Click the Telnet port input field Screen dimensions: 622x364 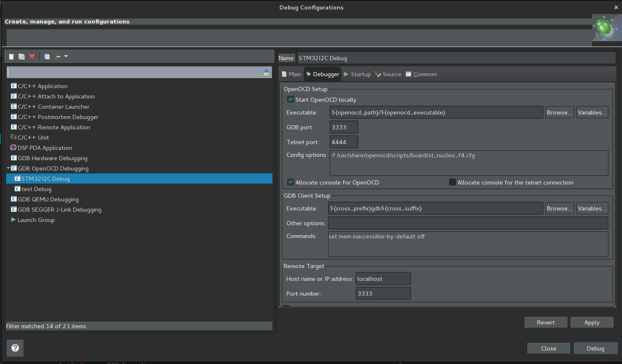click(344, 142)
